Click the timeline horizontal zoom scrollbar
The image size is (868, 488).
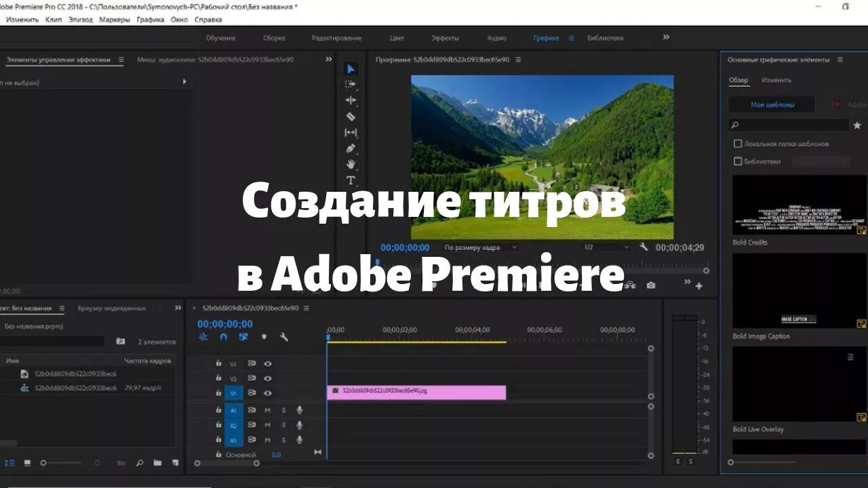click(x=226, y=464)
